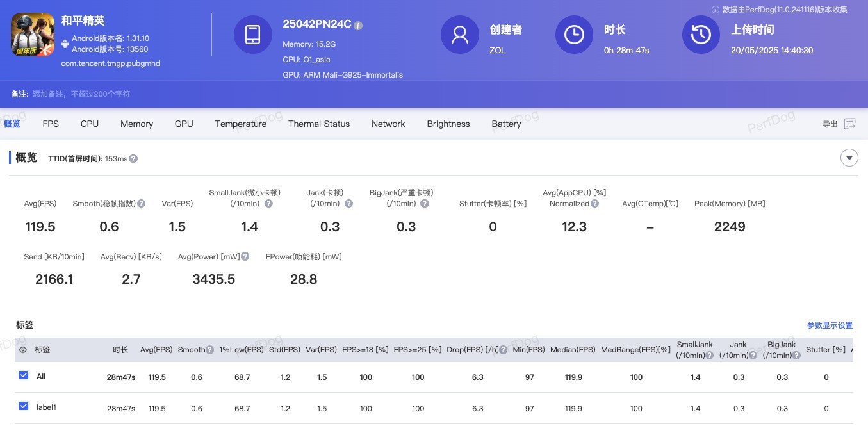868x435 pixels.
Task: Click the duration clock icon
Action: (573, 35)
